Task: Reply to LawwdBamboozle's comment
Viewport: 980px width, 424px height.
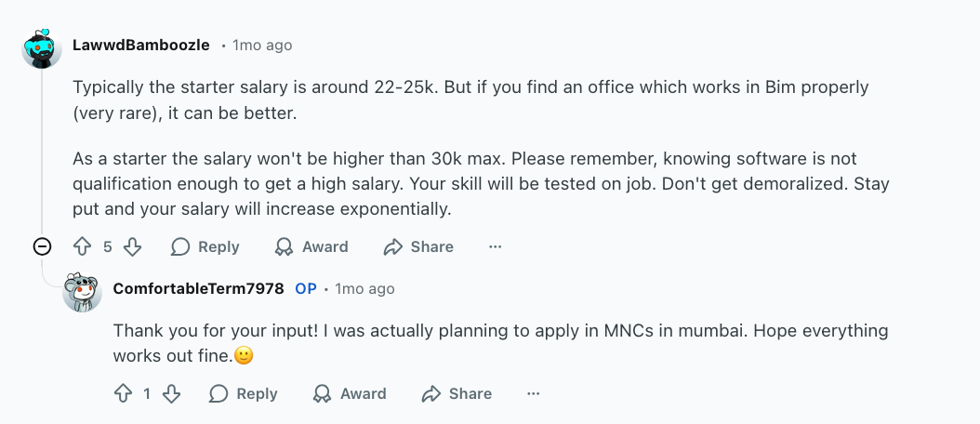Action: (x=205, y=246)
